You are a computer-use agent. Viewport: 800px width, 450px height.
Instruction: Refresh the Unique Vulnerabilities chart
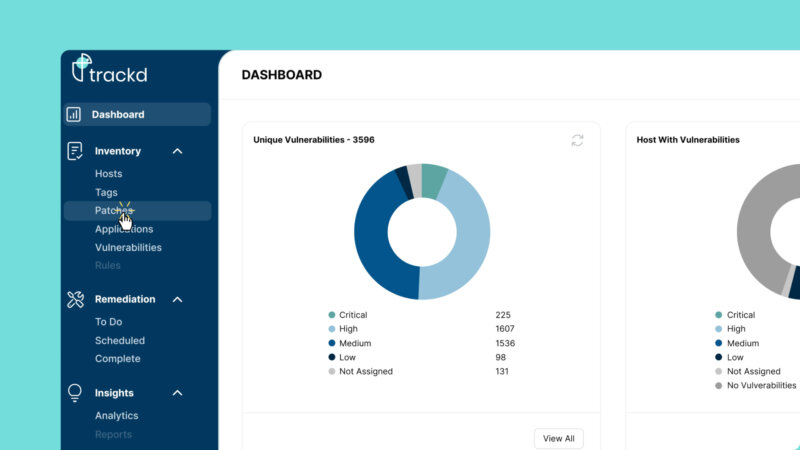pyautogui.click(x=577, y=140)
